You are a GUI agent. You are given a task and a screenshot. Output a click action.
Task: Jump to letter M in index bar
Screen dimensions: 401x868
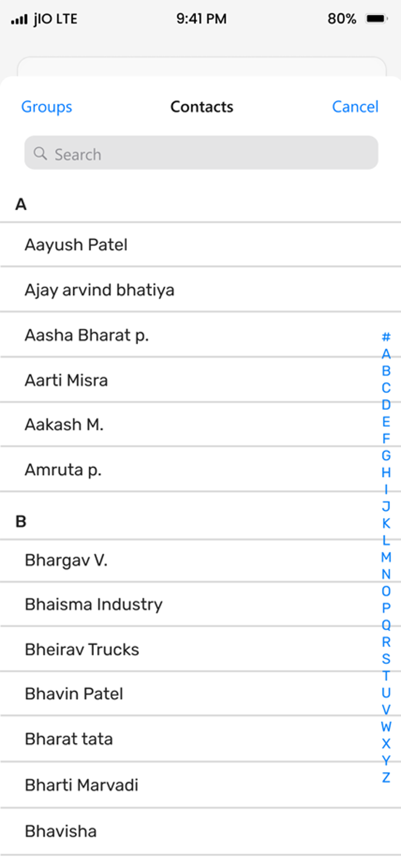pyautogui.click(x=386, y=557)
